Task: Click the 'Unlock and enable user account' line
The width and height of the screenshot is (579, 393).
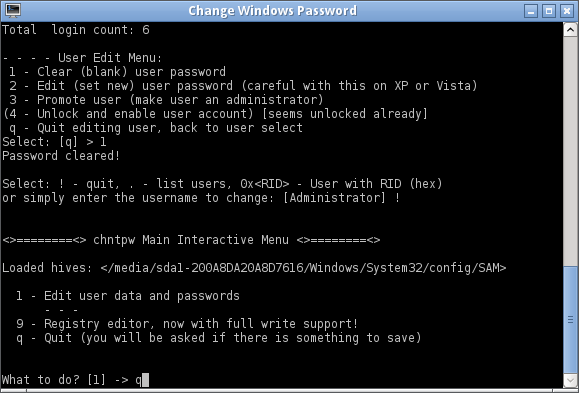Action: tap(215, 114)
